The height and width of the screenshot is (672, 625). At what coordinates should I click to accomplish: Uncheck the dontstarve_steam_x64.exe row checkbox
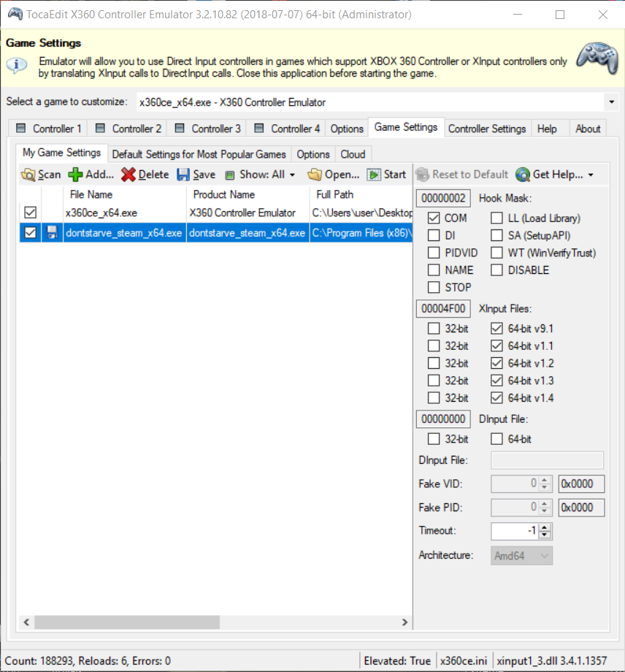(31, 233)
